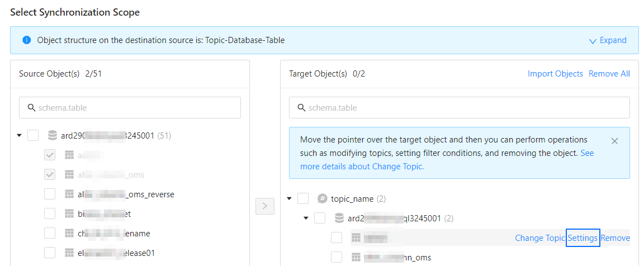Click the move-right arrow button between panels
The height and width of the screenshot is (266, 644).
tap(264, 206)
